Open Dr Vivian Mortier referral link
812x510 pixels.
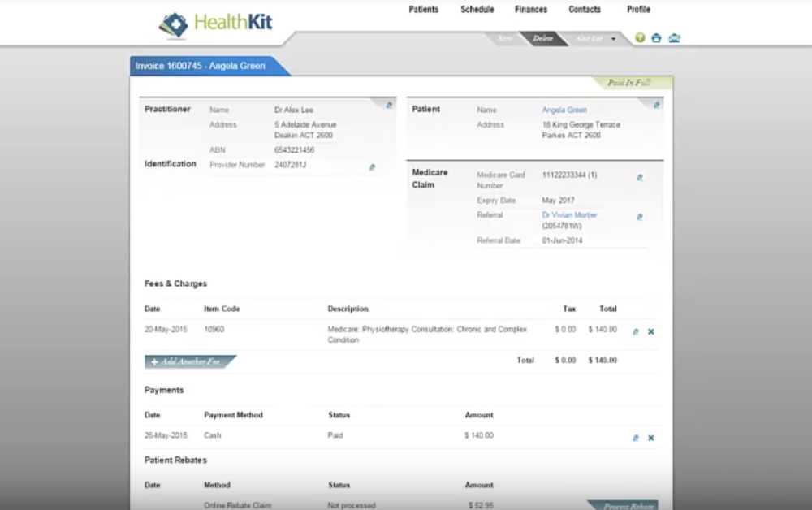pyautogui.click(x=569, y=215)
